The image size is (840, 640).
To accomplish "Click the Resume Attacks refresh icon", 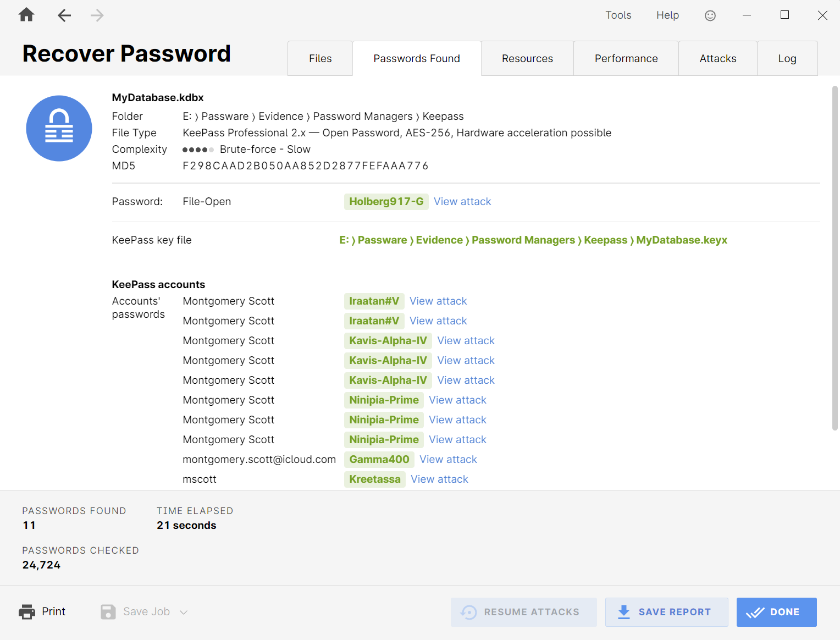I will [468, 612].
